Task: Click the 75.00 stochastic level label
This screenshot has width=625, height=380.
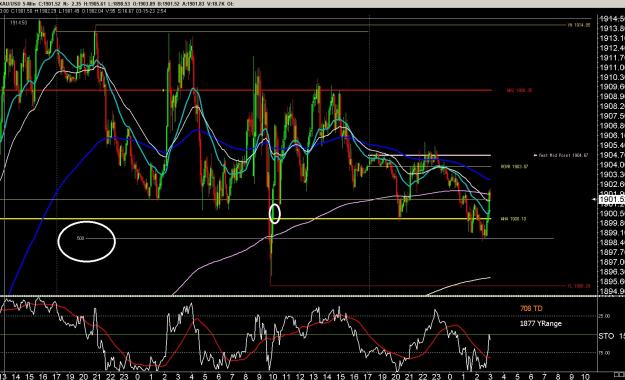Action: [605, 352]
